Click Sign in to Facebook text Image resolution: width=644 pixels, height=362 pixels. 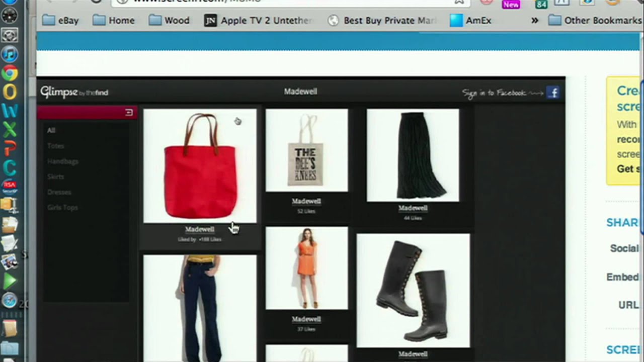(494, 93)
